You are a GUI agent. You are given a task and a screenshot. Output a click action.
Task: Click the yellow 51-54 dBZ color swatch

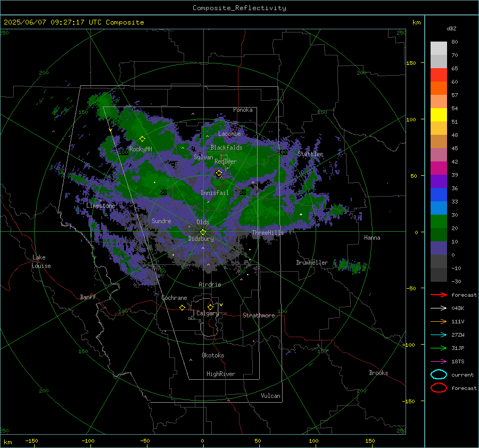pos(439,115)
